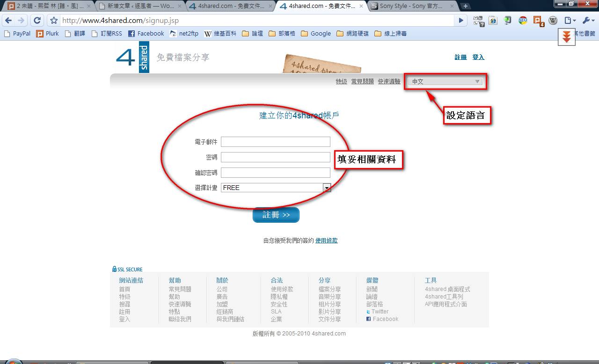
Task: Close the Plurk 2 未讀 tab
Action: pyautogui.click(x=89, y=6)
